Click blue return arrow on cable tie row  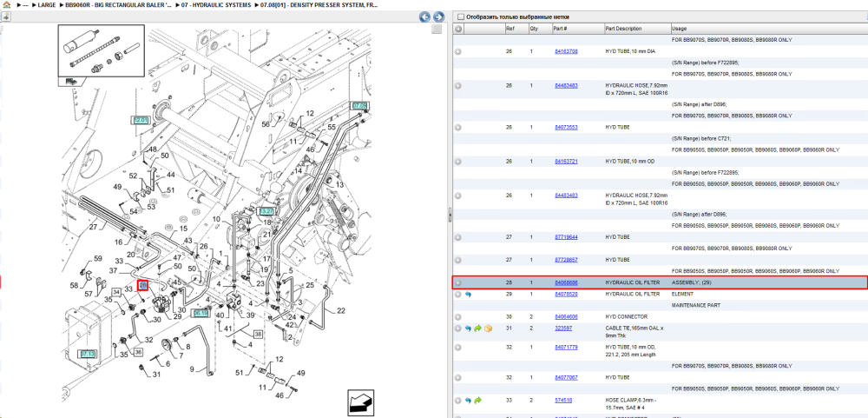click(469, 328)
